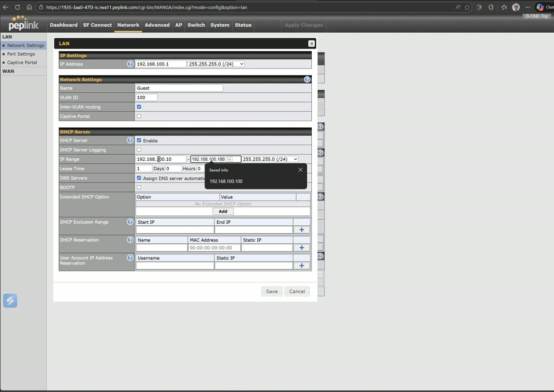
Task: Toggle Inter-VLAN routing checkbox
Action: click(139, 107)
